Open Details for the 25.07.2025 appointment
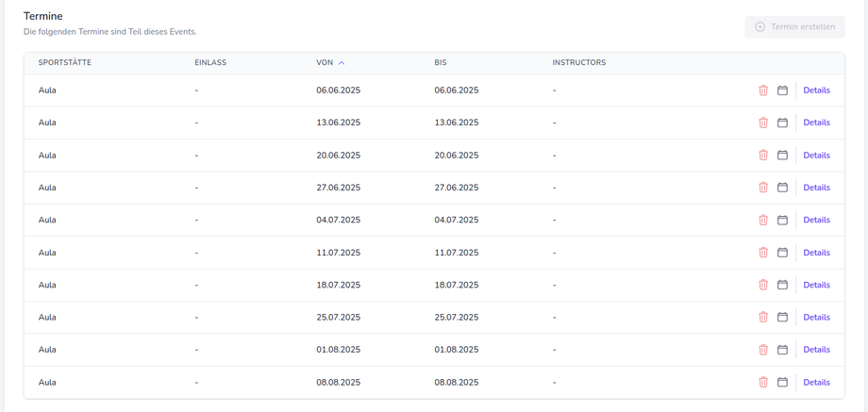This screenshot has height=412, width=868. (x=816, y=318)
